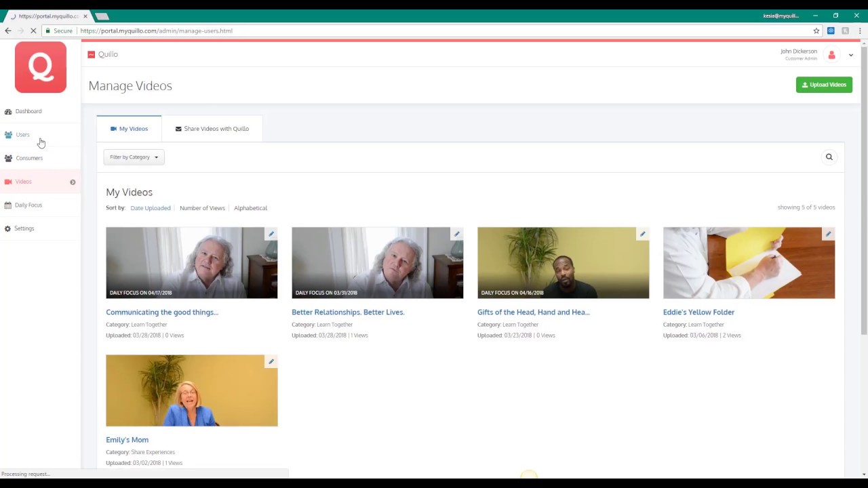The width and height of the screenshot is (868, 488).
Task: Edit Eddie's Yellow Folder video
Action: click(x=829, y=234)
